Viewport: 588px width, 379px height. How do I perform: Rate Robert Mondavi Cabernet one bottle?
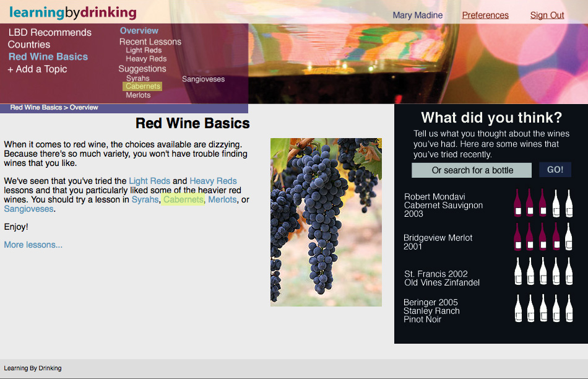pyautogui.click(x=517, y=203)
